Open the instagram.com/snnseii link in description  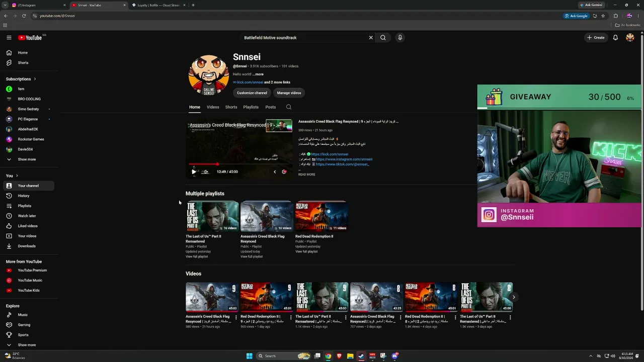click(x=344, y=159)
